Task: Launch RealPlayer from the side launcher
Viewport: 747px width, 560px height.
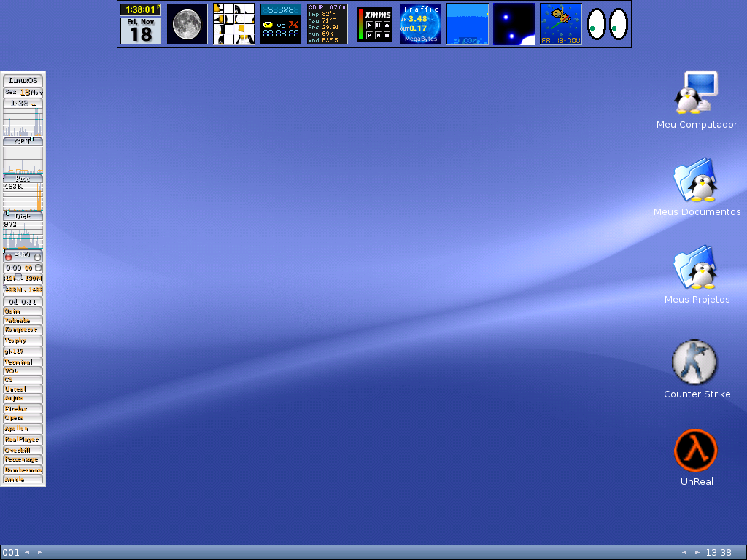Action: 23,440
